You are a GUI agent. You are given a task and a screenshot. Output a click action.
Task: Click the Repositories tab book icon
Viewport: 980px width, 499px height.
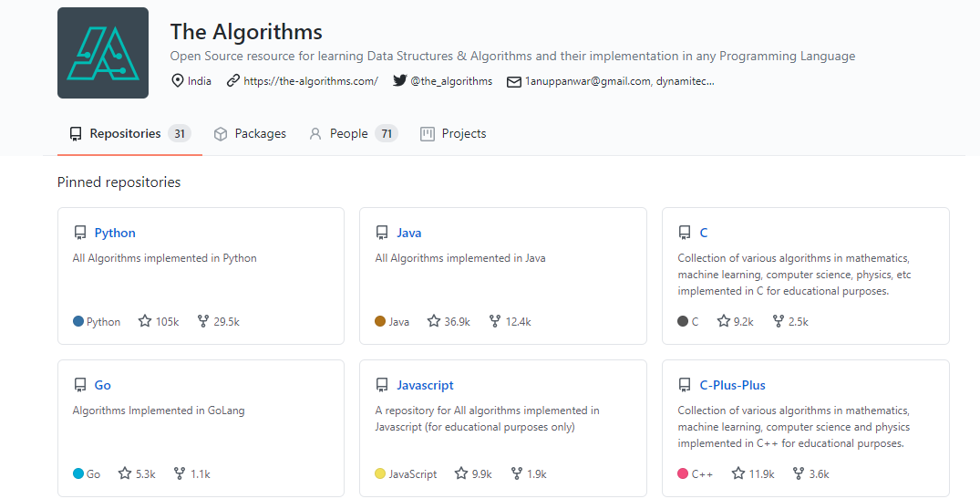click(x=76, y=134)
